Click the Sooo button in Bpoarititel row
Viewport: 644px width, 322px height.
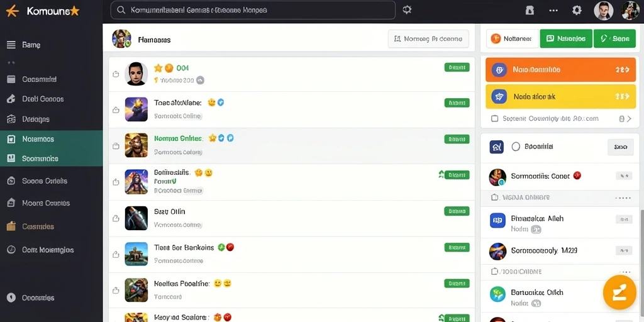pos(620,147)
